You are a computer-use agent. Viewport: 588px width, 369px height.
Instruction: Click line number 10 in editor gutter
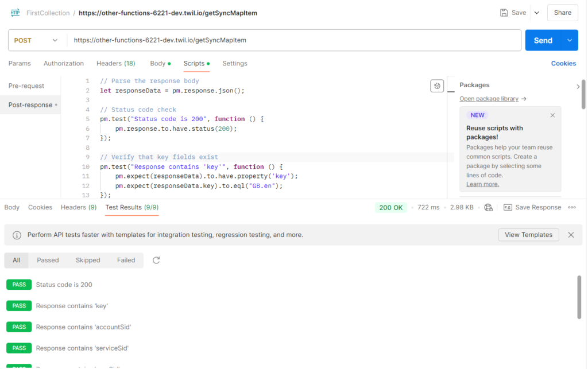pos(86,166)
